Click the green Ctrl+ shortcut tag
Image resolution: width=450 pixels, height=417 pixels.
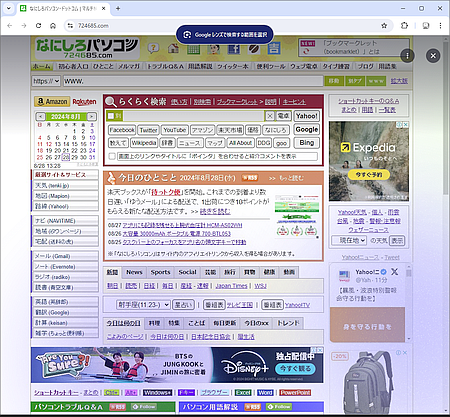pyautogui.click(x=111, y=393)
